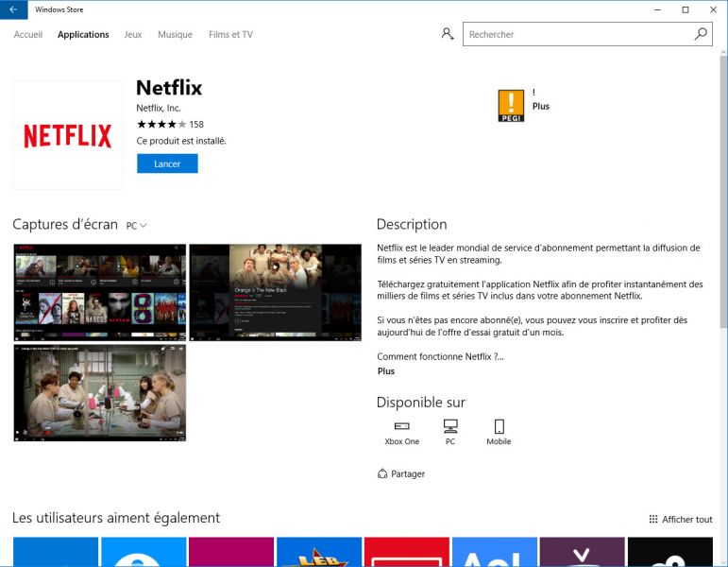Click Plus next to PEGI rating
The height and width of the screenshot is (567, 728).
click(541, 107)
